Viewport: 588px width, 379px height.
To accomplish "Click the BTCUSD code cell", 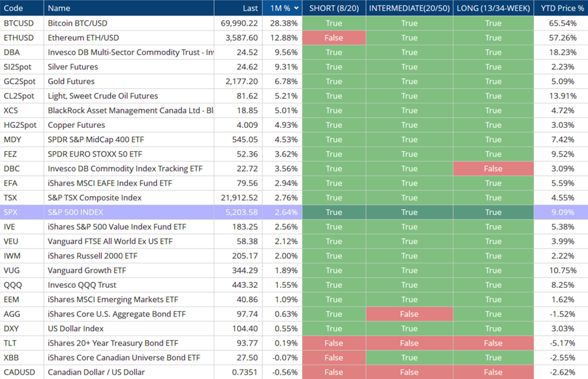I will [19, 23].
